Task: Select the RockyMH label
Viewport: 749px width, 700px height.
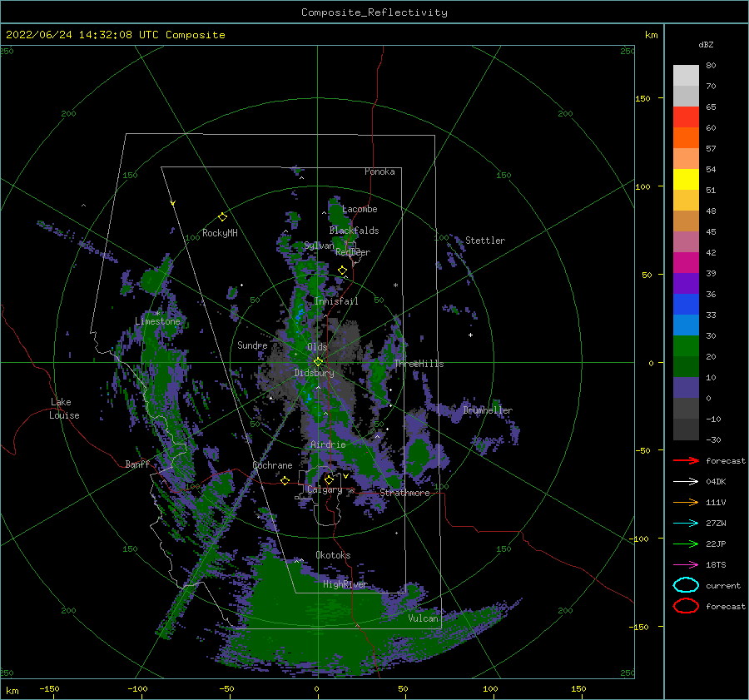Action: [x=221, y=233]
